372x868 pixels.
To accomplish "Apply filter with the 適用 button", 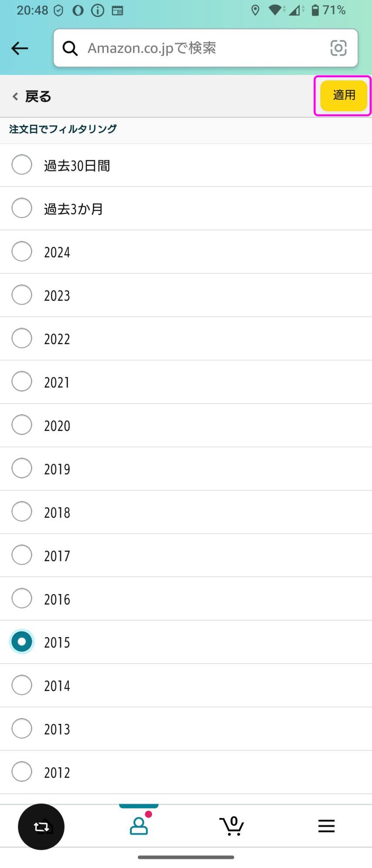I will click(344, 95).
